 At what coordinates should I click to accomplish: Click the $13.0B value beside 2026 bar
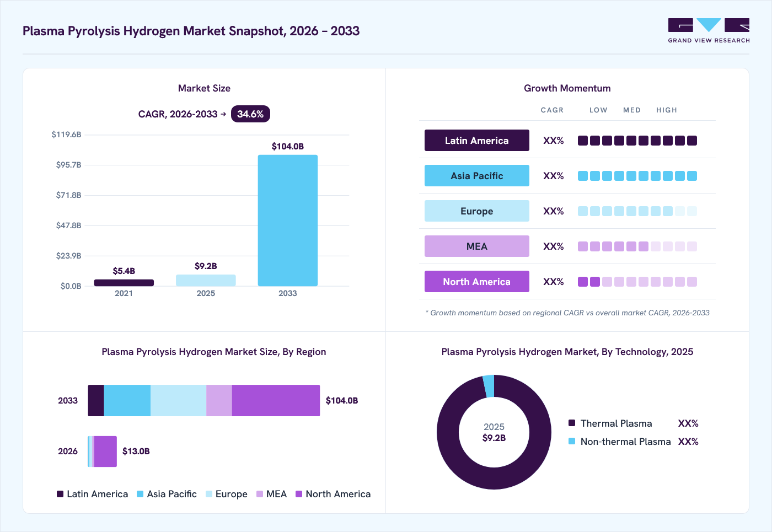tap(136, 451)
